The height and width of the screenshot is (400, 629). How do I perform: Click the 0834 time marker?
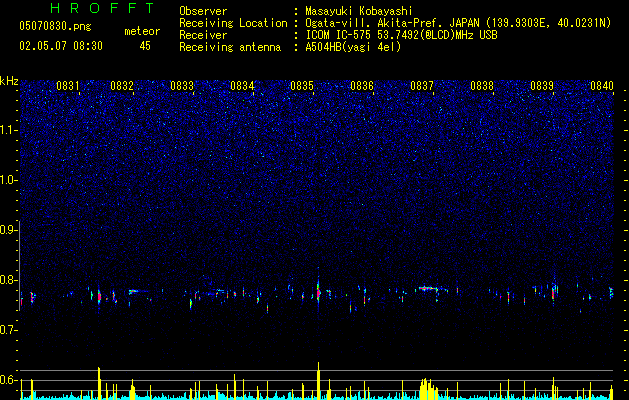(x=242, y=86)
